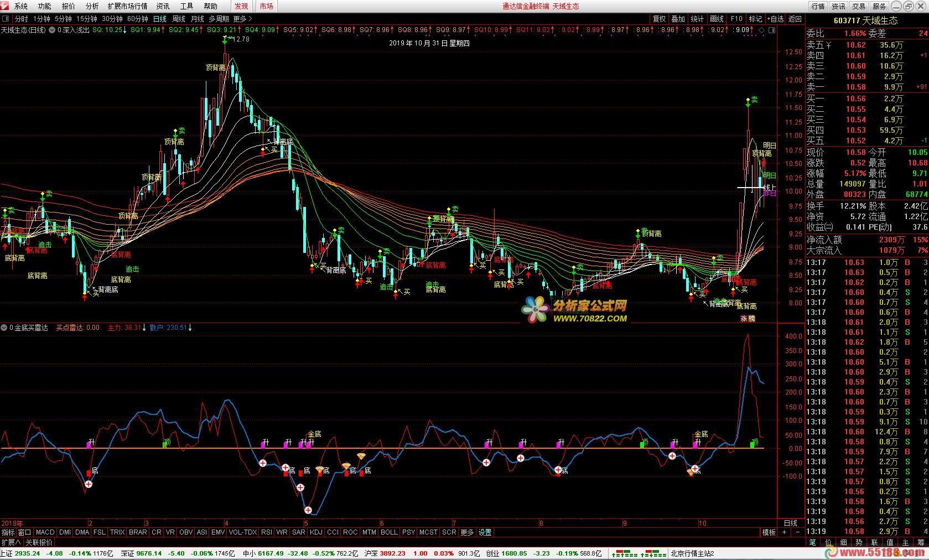Image resolution: width=929 pixels, height=560 pixels.
Task: Open the 关联报价 tab
Action: (x=39, y=542)
